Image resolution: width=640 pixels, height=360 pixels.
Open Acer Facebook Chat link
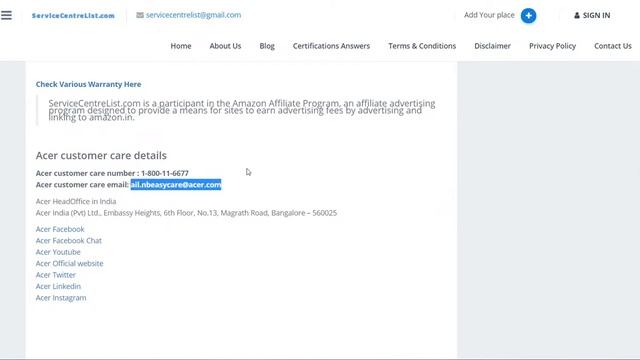pyautogui.click(x=69, y=240)
